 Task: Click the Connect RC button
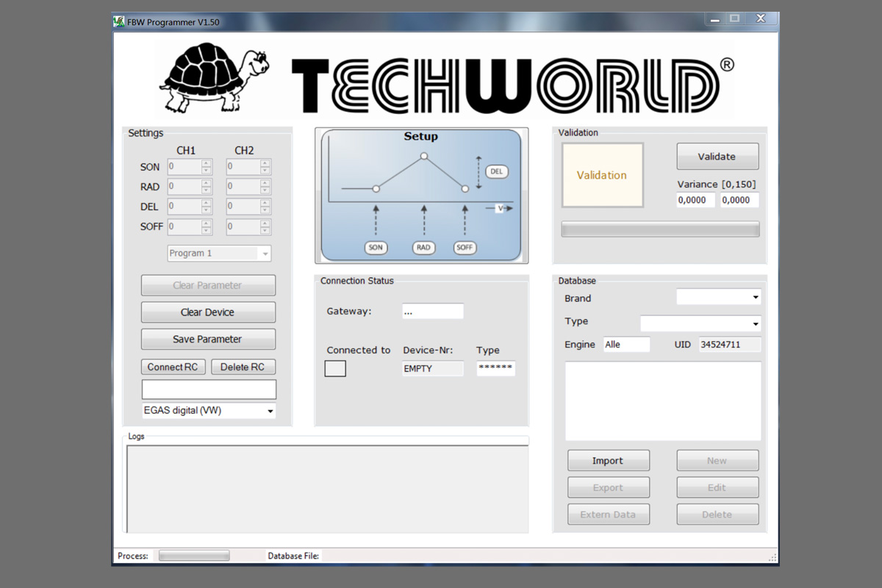click(x=173, y=367)
